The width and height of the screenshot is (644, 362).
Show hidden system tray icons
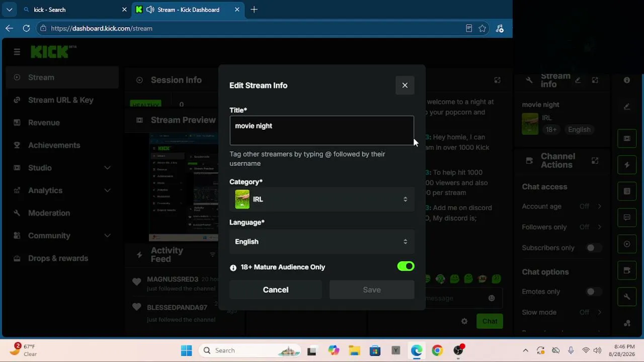click(x=526, y=351)
